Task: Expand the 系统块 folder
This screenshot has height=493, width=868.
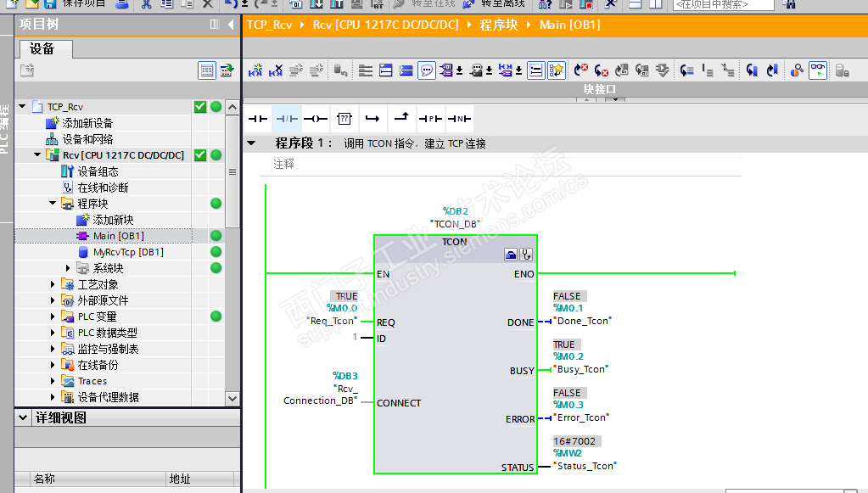Action: 68,268
